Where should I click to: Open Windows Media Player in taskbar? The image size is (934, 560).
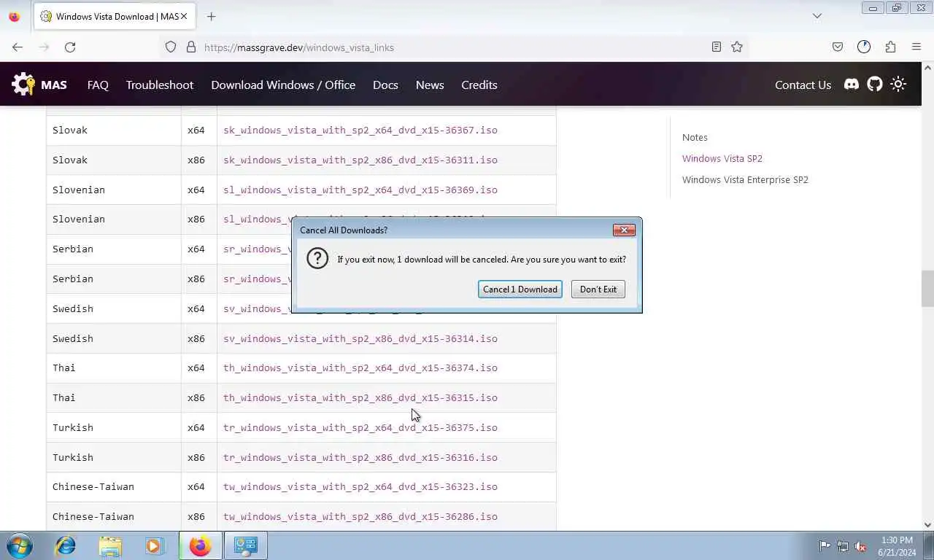coord(154,545)
